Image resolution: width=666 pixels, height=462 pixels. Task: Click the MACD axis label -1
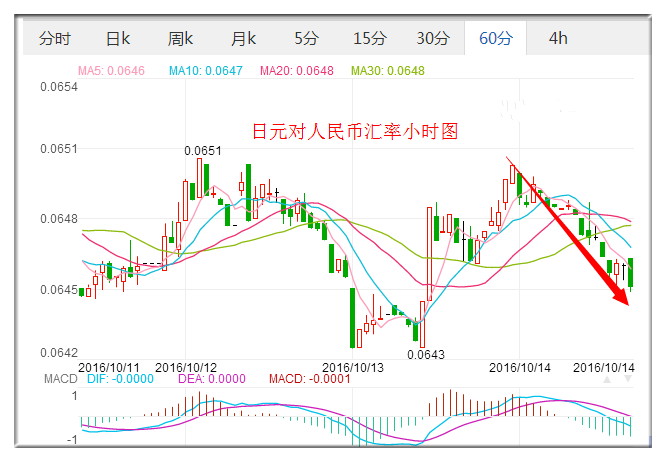[x=72, y=440]
